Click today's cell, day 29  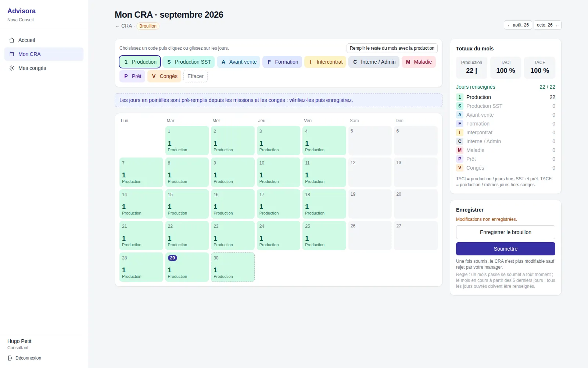click(187, 267)
